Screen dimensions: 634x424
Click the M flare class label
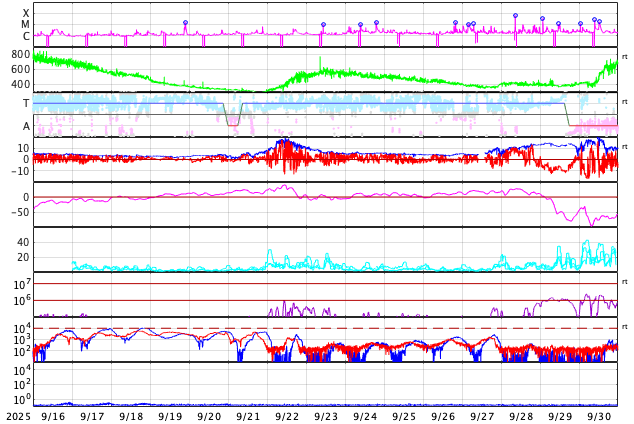tap(26, 24)
